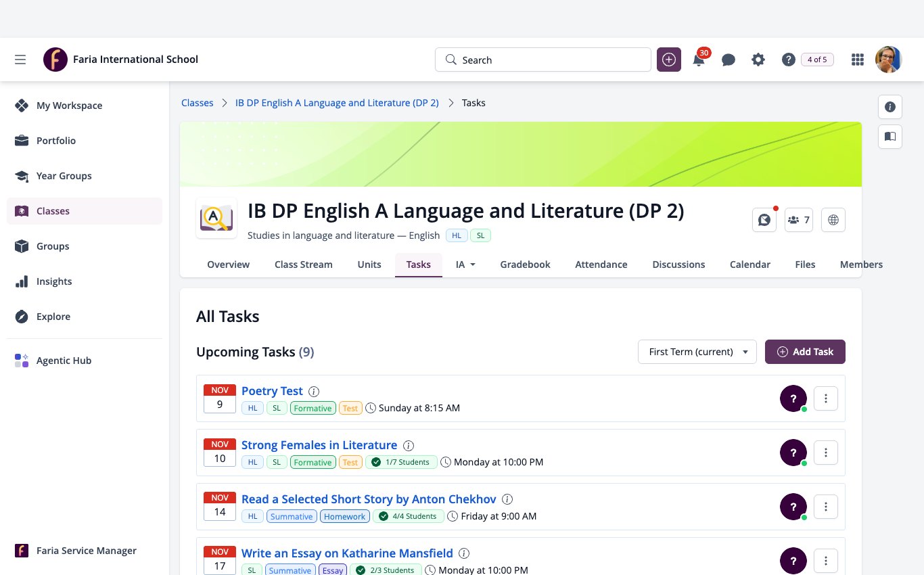This screenshot has width=924, height=575.
Task: Open the notifications bell icon
Action: (x=699, y=60)
